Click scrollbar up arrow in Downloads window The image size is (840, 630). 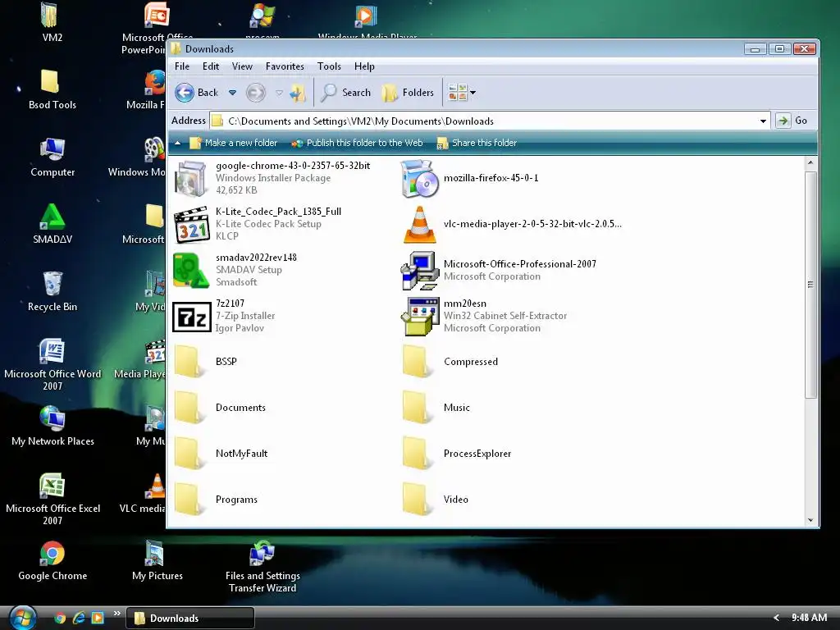(810, 163)
